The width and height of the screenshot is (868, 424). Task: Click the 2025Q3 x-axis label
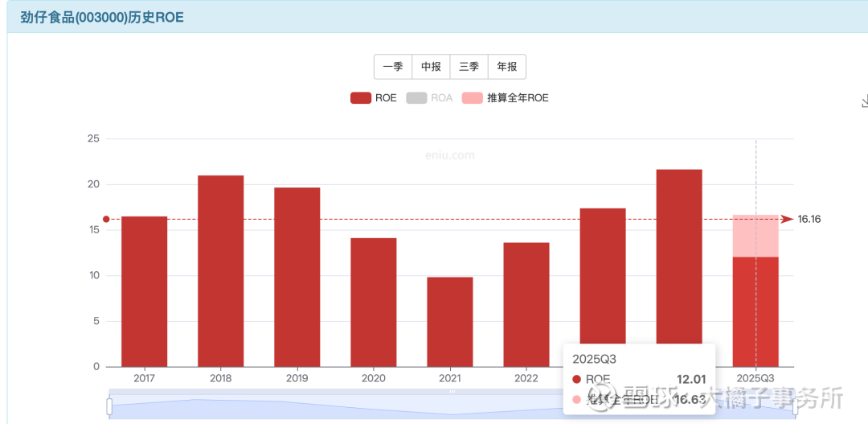pyautogui.click(x=755, y=379)
